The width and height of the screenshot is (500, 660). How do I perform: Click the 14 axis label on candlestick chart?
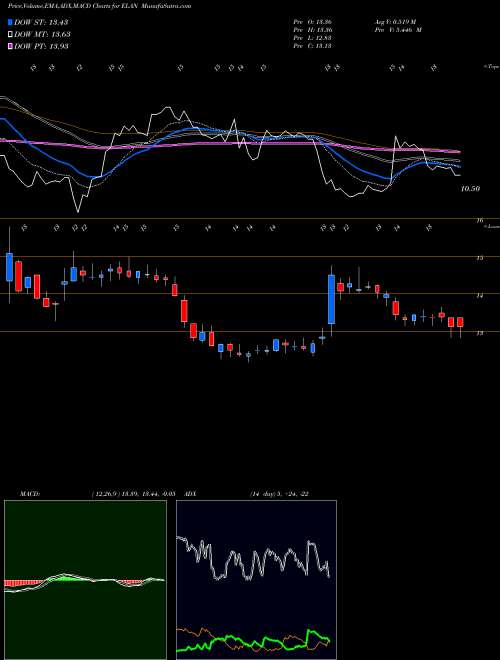(x=480, y=296)
